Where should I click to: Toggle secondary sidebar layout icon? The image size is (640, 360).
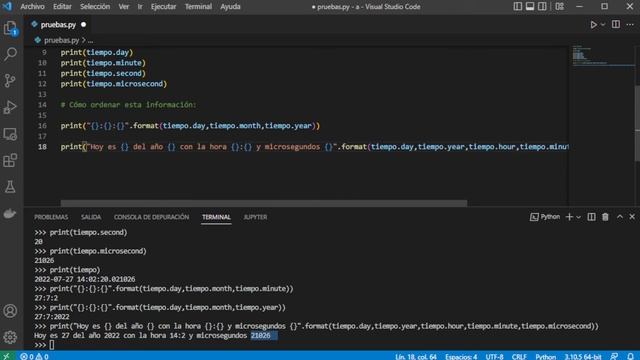[x=542, y=7]
